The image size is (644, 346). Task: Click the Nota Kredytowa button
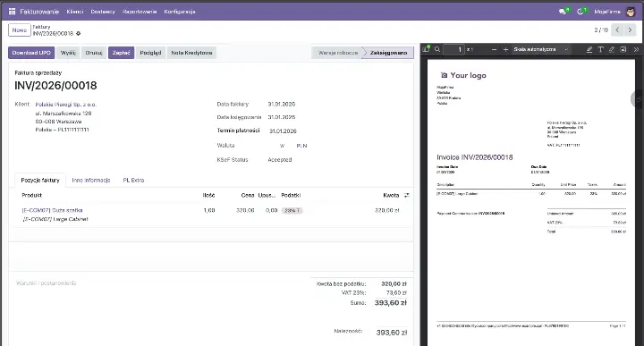(x=191, y=53)
